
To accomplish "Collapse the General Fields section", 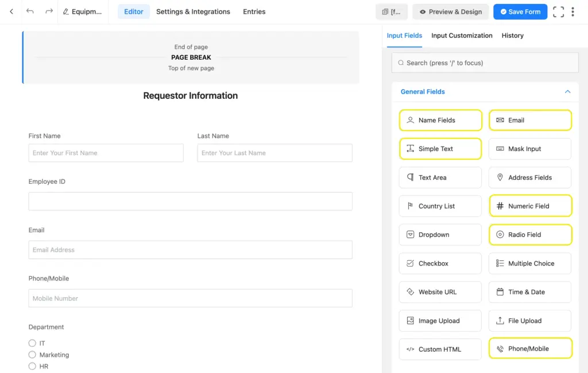I will [x=567, y=91].
